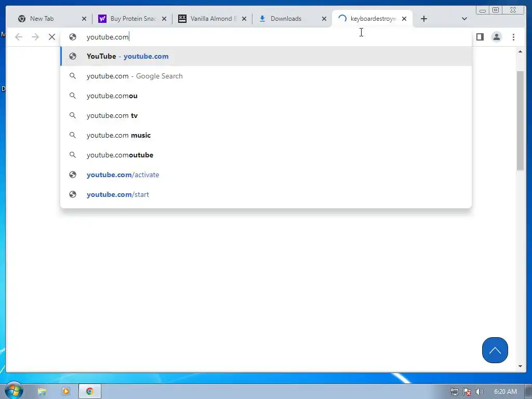Image resolution: width=532 pixels, height=399 pixels.
Task: Select the youtube.com music suggestion
Action: [x=266, y=135]
